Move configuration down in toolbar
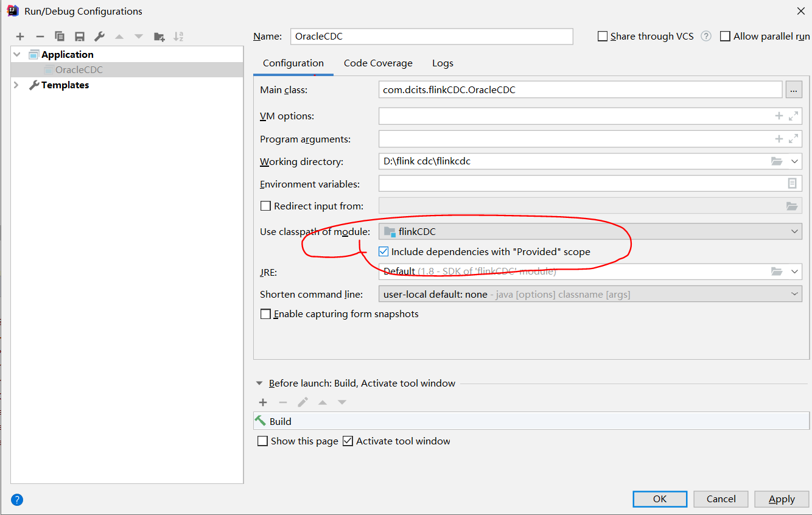This screenshot has height=515, width=812. pos(139,37)
